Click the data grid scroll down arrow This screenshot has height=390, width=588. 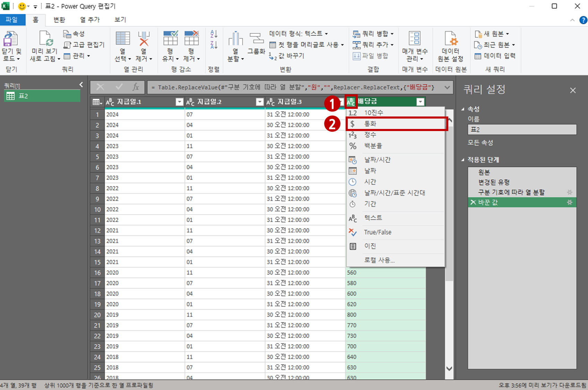point(449,369)
